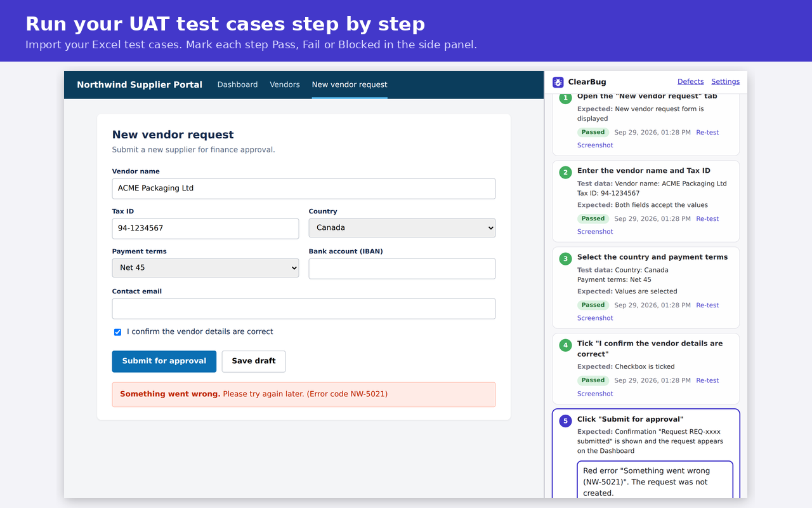The width and height of the screenshot is (812, 508).
Task: Click 'Submit a new supplier for finance approval.' text
Action: pyautogui.click(x=193, y=150)
